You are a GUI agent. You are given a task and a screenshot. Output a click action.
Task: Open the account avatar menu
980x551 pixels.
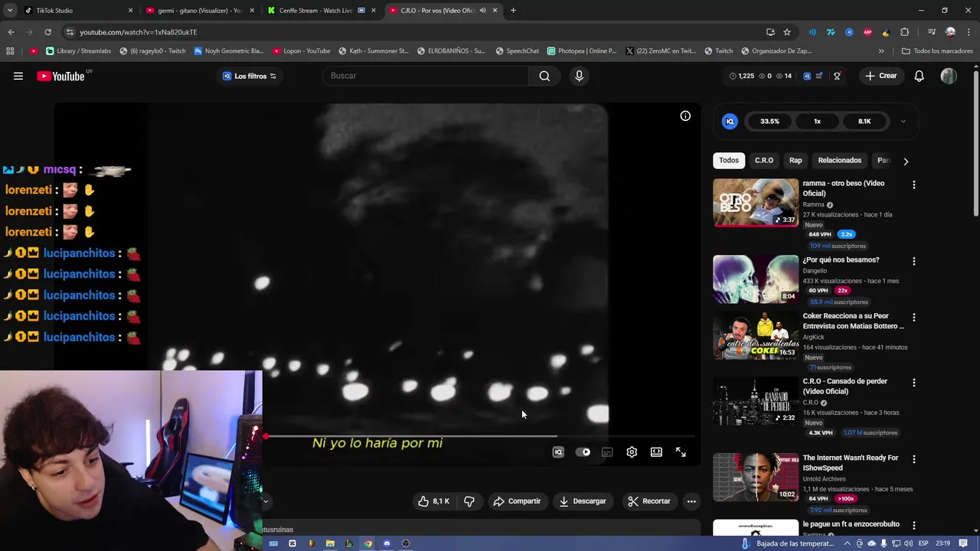coord(949,76)
